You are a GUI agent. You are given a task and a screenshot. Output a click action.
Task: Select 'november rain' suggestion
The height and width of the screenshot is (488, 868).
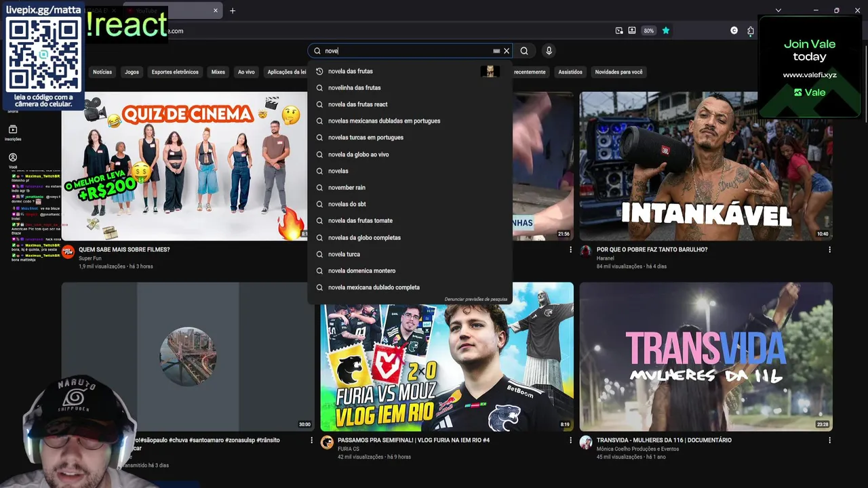pos(410,188)
